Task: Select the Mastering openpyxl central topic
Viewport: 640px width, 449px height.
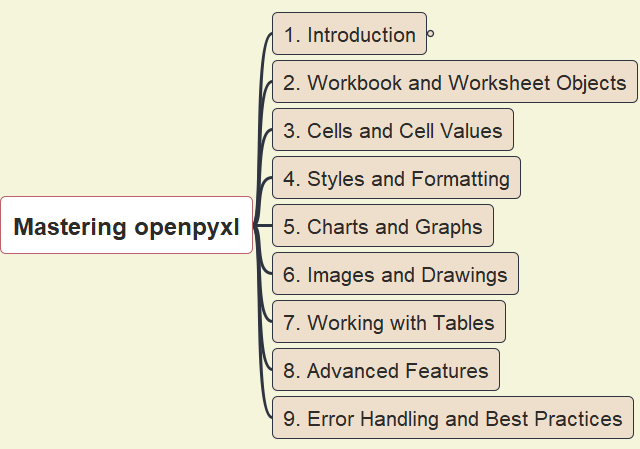Action: coord(127,226)
